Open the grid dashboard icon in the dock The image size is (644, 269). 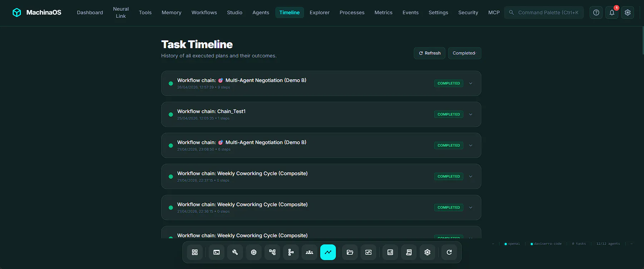coord(195,252)
